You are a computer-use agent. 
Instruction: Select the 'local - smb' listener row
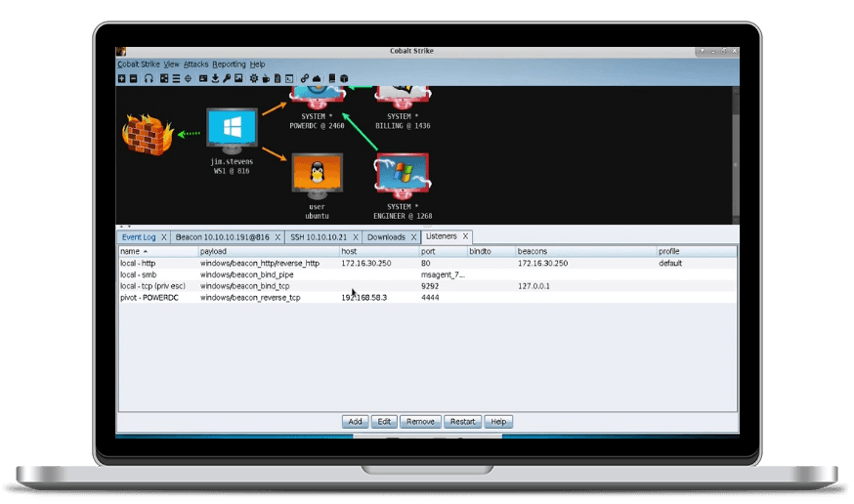(428, 274)
